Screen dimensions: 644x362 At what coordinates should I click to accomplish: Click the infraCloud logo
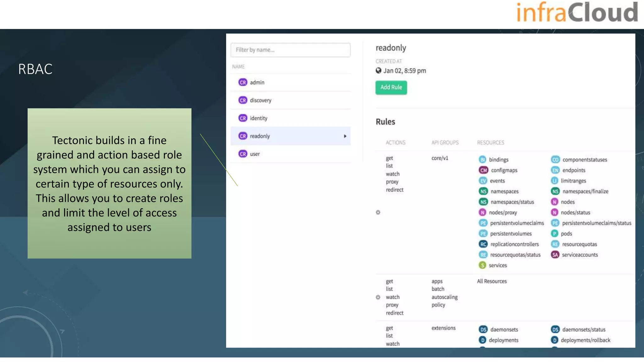[577, 12]
